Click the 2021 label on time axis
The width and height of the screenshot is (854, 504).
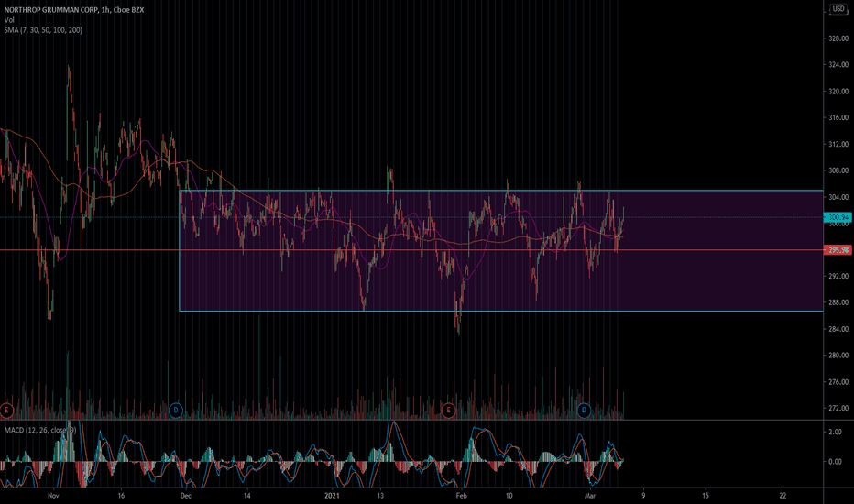pyautogui.click(x=332, y=495)
